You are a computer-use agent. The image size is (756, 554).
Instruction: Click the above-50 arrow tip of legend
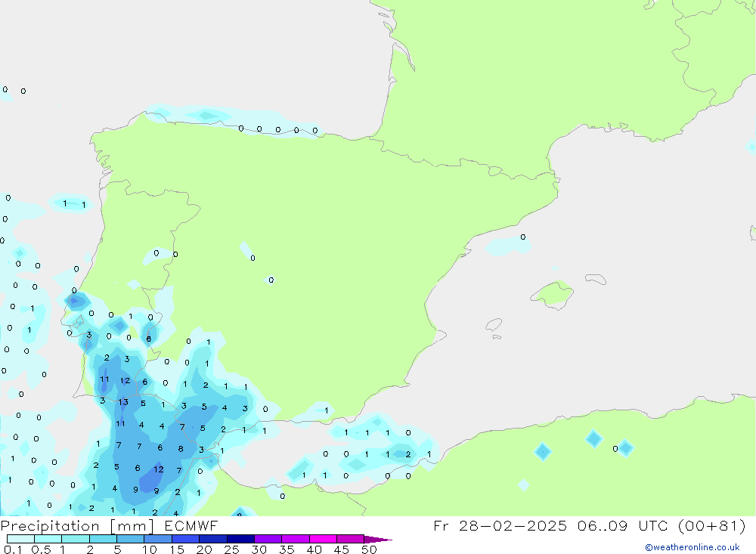(x=377, y=540)
